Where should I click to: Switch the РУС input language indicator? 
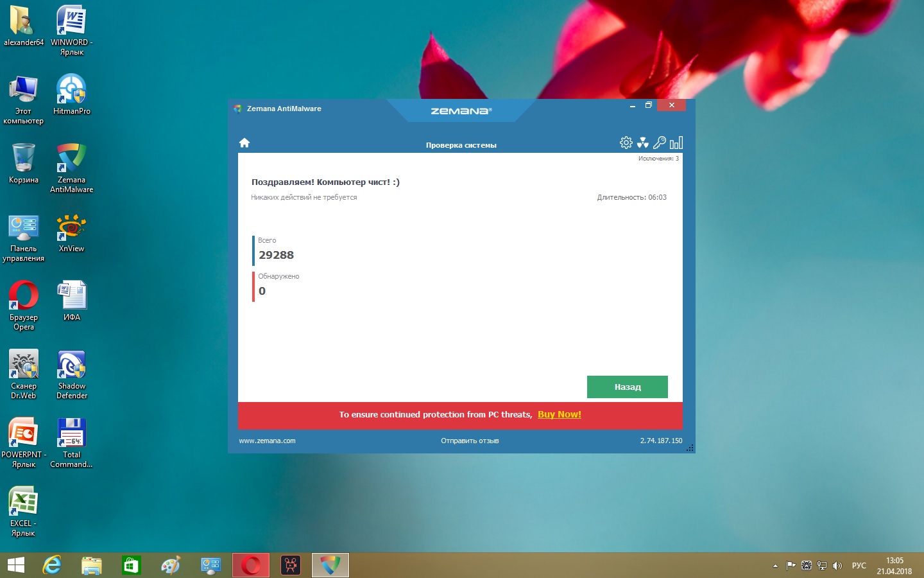tap(859, 566)
